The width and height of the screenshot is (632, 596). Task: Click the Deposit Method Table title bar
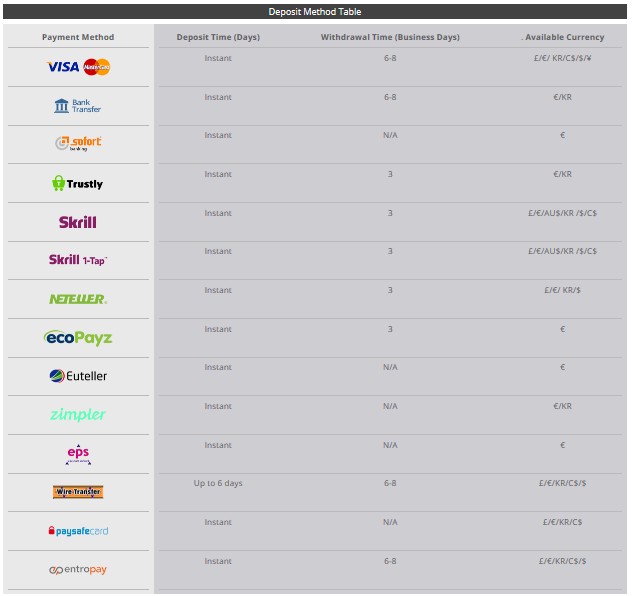pyautogui.click(x=315, y=12)
